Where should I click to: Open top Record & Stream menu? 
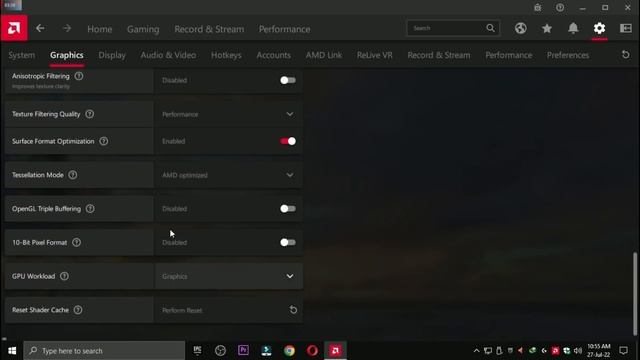tap(209, 29)
